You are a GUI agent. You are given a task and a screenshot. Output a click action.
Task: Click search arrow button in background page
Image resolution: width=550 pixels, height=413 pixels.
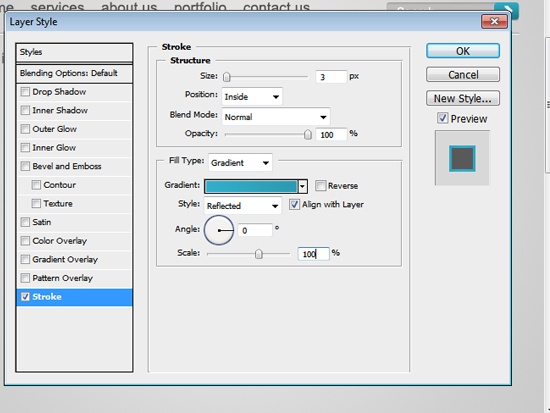point(507,7)
